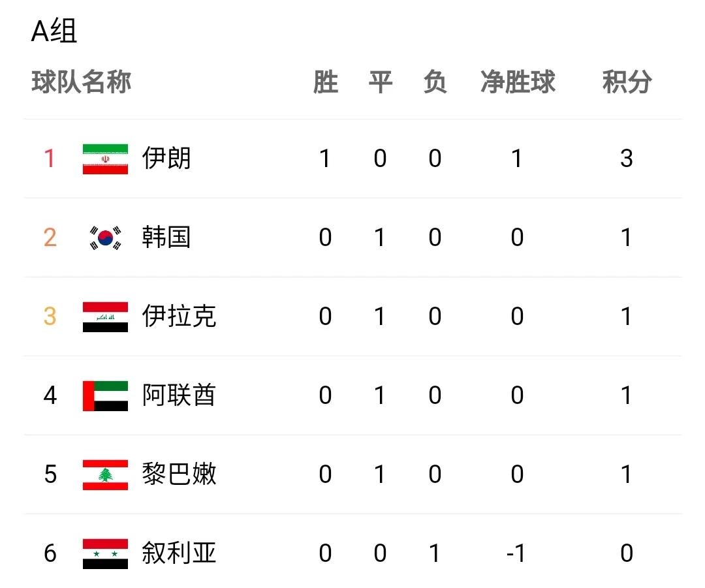
Task: Click the South Korea flag icon
Action: pyautogui.click(x=105, y=238)
